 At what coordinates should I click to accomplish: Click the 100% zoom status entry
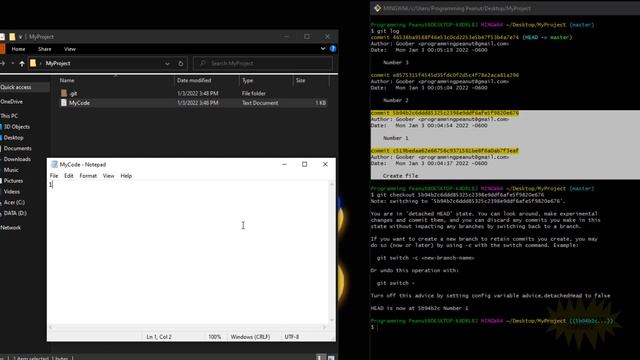(215, 337)
